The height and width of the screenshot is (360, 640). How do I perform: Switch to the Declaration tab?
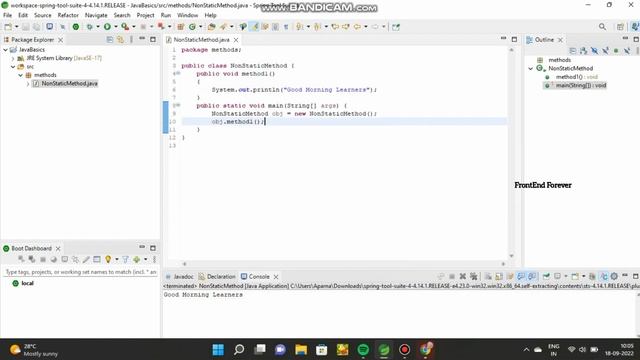[217, 276]
